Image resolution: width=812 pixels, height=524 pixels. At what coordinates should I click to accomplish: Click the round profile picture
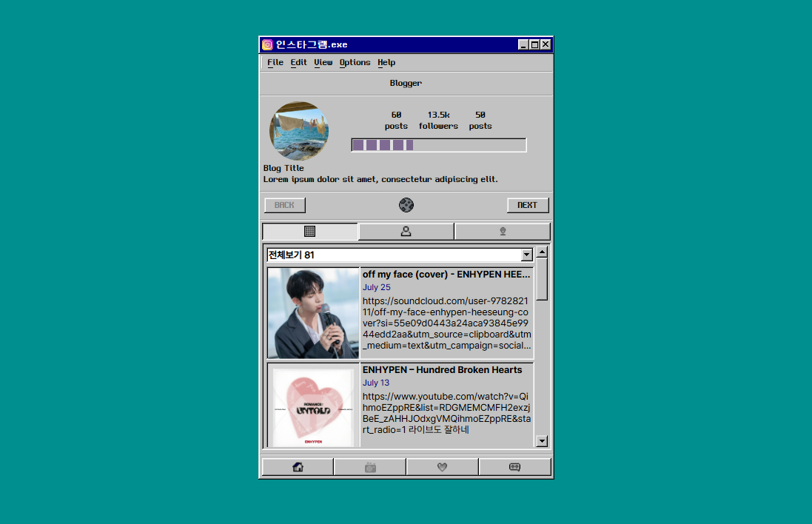(x=299, y=131)
